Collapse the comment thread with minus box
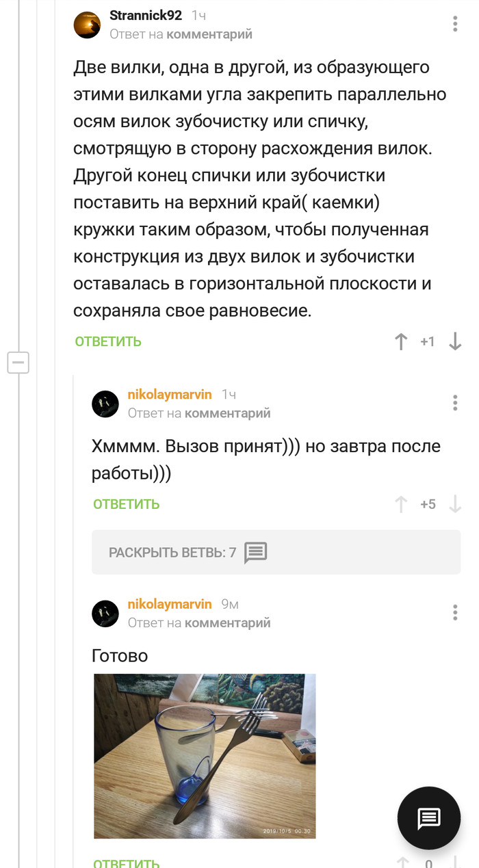 18,362
